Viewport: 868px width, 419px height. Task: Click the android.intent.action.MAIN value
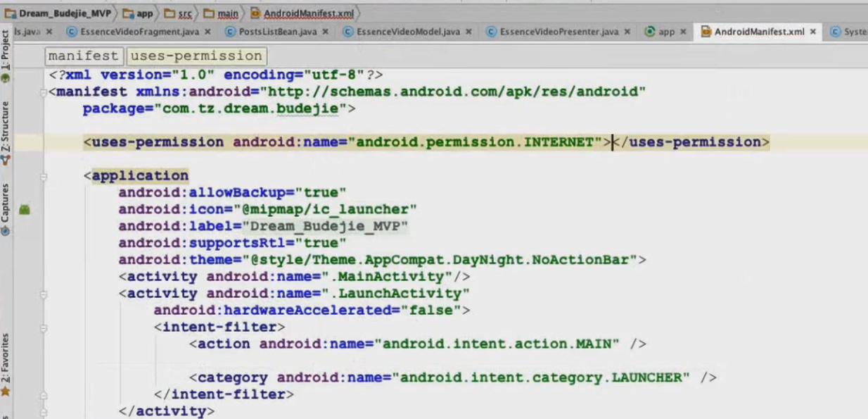(x=497, y=344)
